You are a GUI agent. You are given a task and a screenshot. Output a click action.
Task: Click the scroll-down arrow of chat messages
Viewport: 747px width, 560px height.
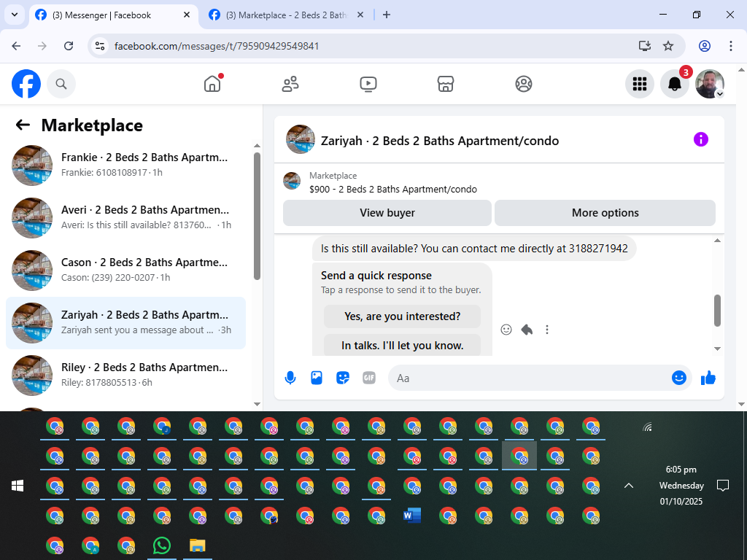(x=718, y=349)
